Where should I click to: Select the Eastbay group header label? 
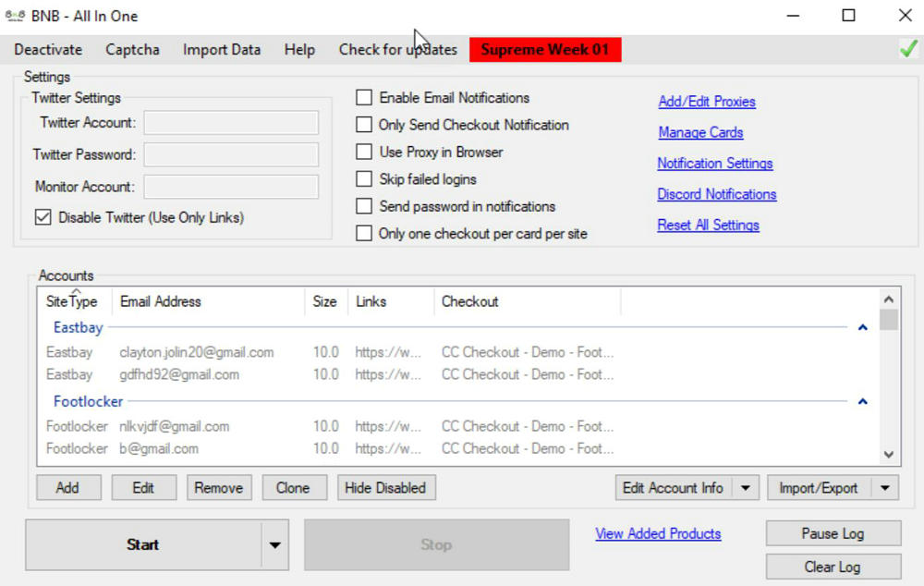(x=79, y=327)
